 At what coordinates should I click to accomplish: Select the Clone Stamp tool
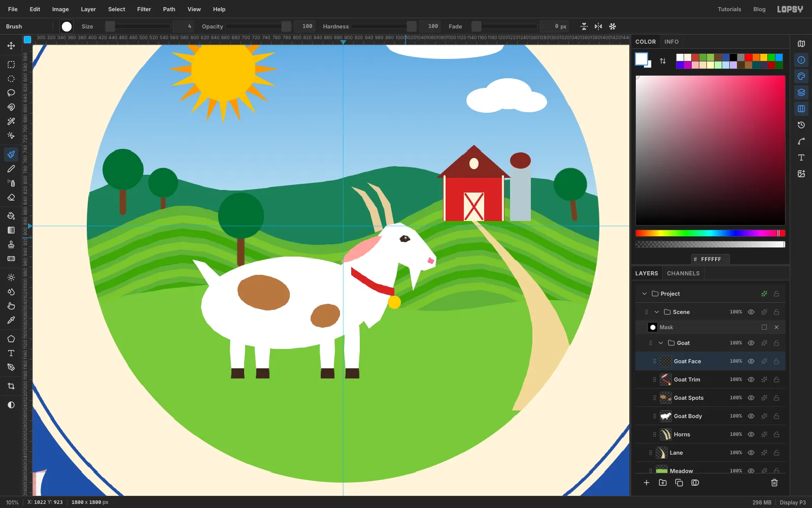tap(11, 244)
